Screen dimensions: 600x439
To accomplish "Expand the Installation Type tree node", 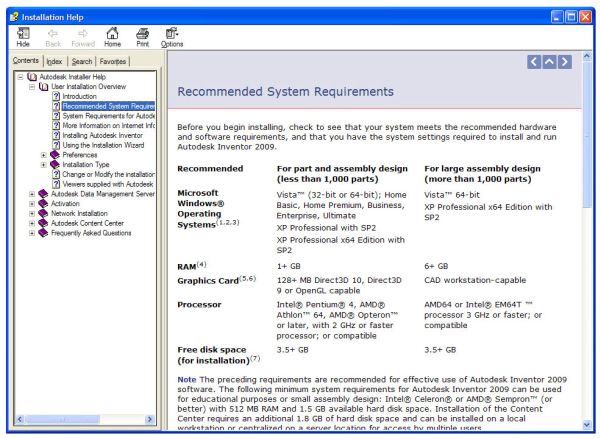I will pyautogui.click(x=44, y=165).
